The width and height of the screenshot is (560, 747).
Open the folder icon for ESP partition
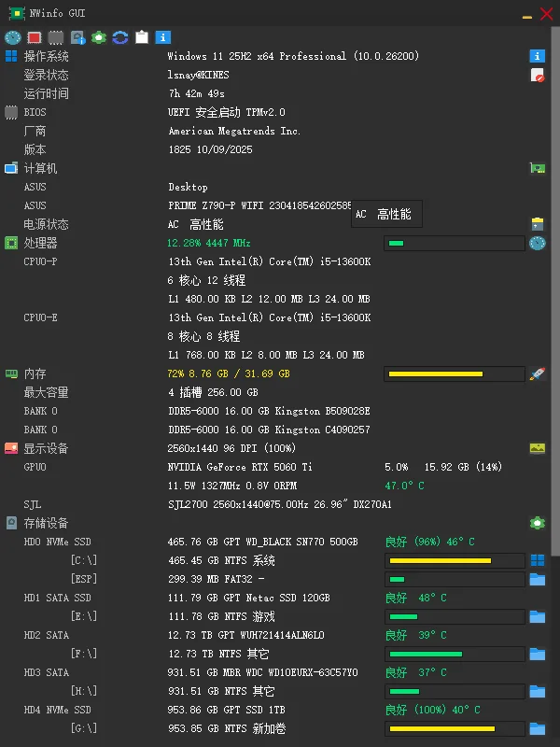[x=538, y=579]
